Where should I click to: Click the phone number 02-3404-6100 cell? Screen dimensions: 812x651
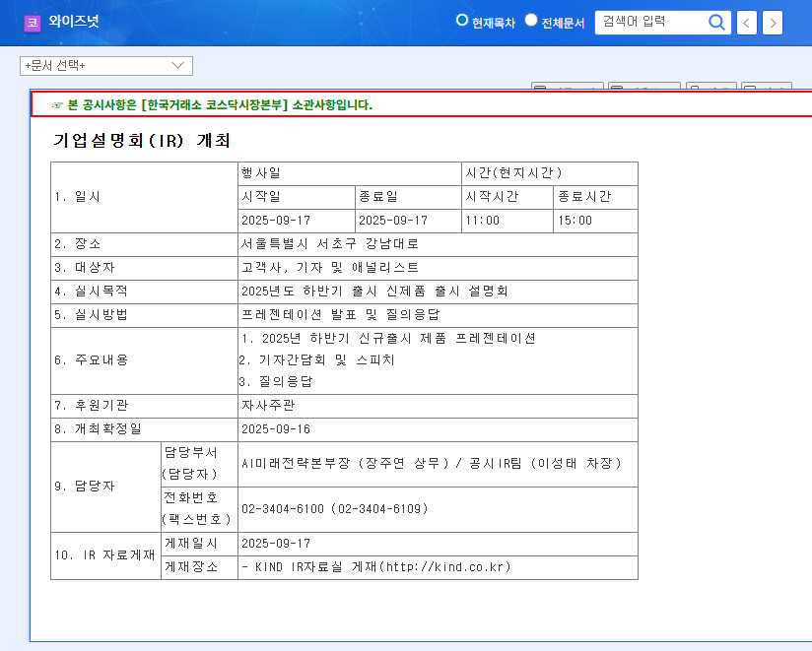click(x=438, y=510)
